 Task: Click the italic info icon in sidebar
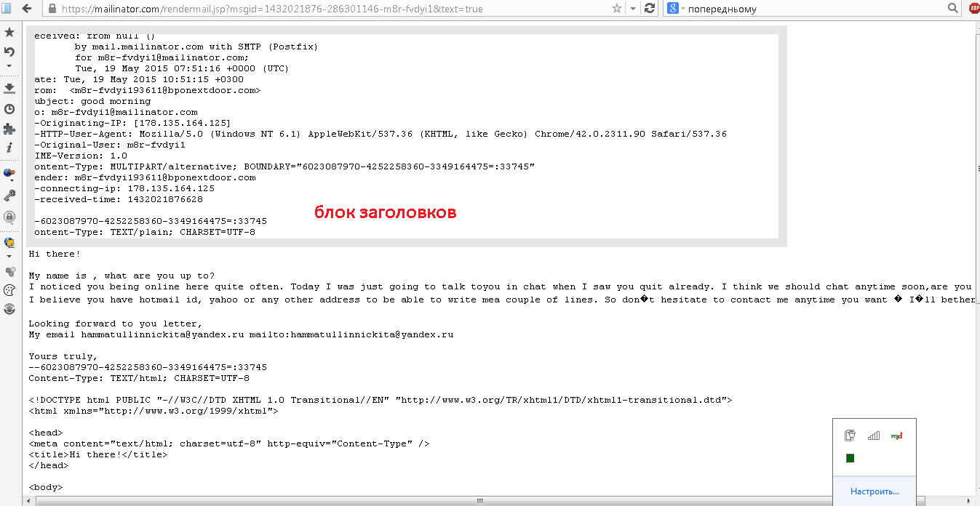pos(9,148)
